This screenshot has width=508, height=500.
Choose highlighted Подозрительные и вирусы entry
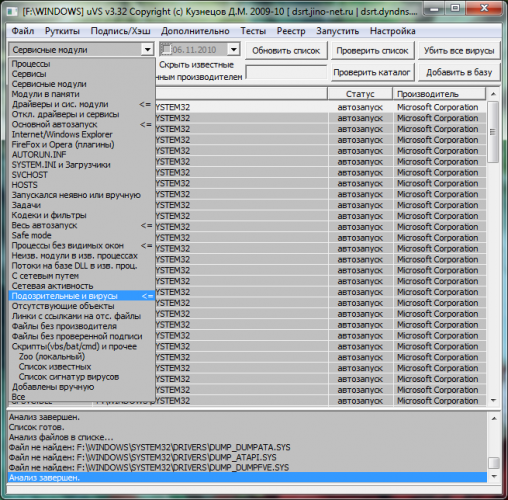coord(82,296)
